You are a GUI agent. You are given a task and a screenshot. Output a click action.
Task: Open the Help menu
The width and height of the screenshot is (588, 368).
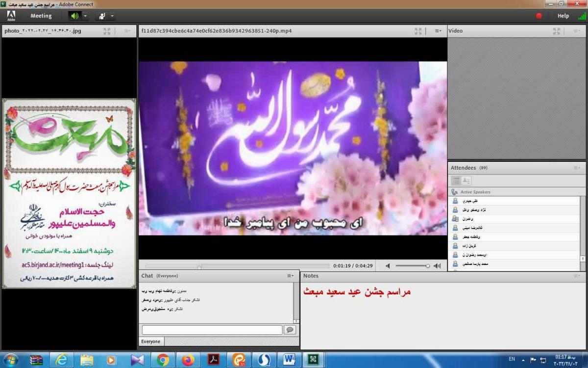pos(563,16)
